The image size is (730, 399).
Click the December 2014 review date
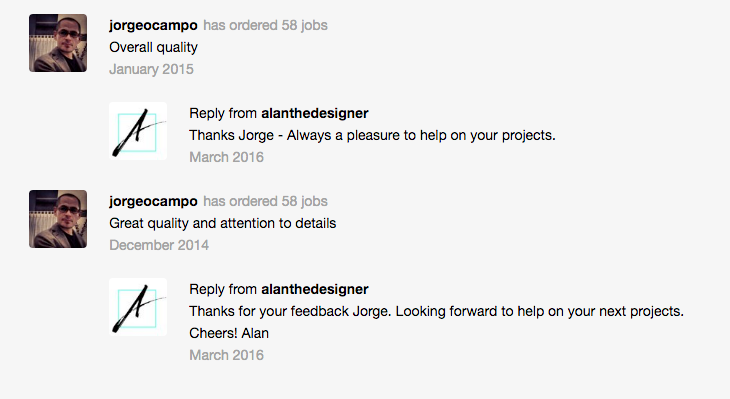tap(159, 245)
